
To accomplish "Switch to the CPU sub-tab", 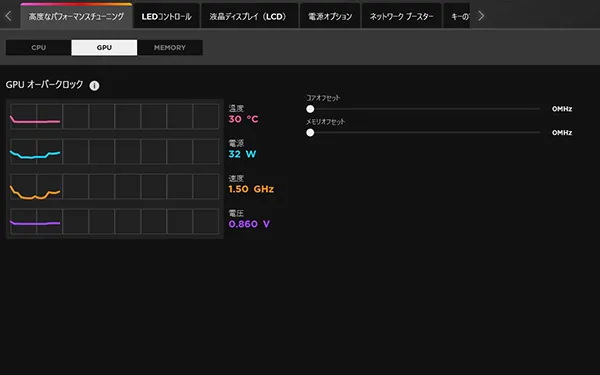I will [39, 48].
